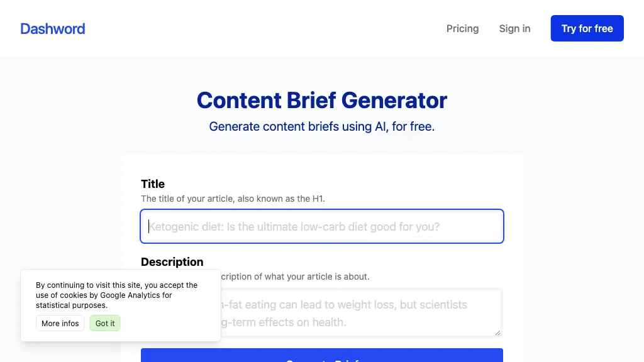The height and width of the screenshot is (362, 644).
Task: Click the Generate Brief button
Action: click(322, 357)
